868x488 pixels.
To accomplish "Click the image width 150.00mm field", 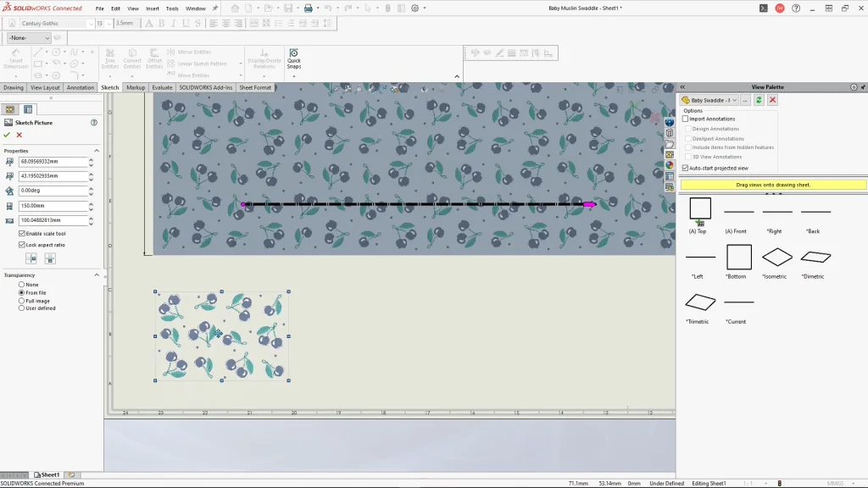I will tap(53, 205).
